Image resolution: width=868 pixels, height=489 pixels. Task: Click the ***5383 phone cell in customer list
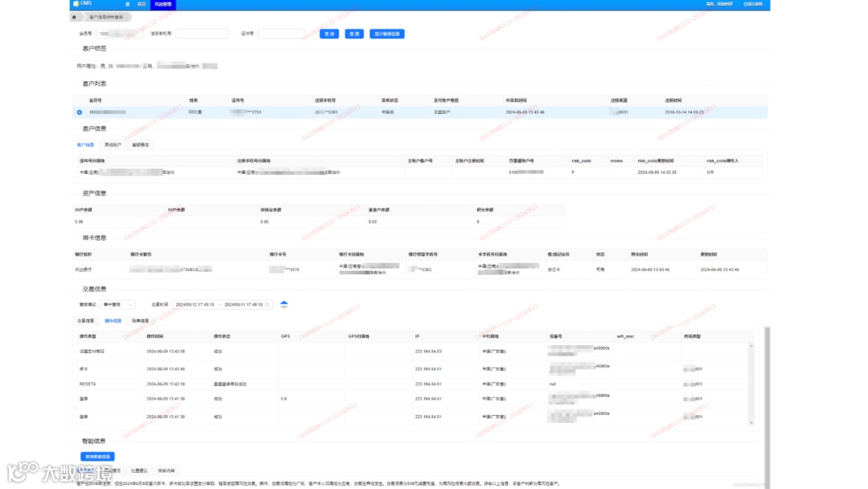point(326,112)
